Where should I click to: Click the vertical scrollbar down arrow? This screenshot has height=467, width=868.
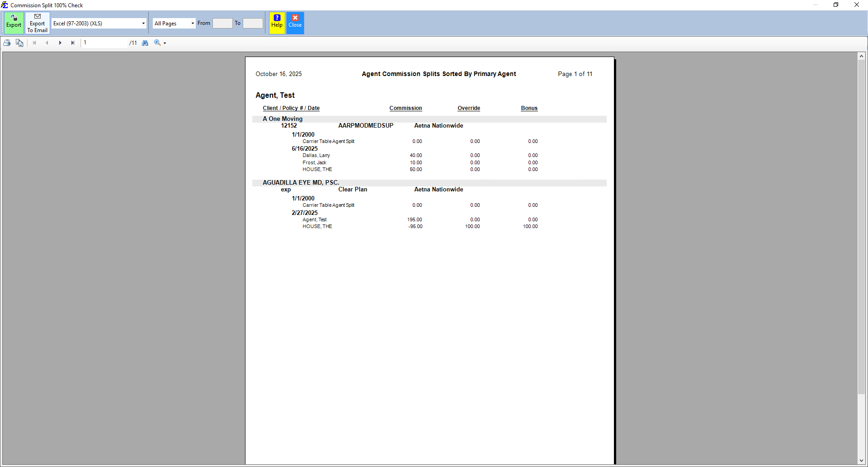tap(861, 461)
